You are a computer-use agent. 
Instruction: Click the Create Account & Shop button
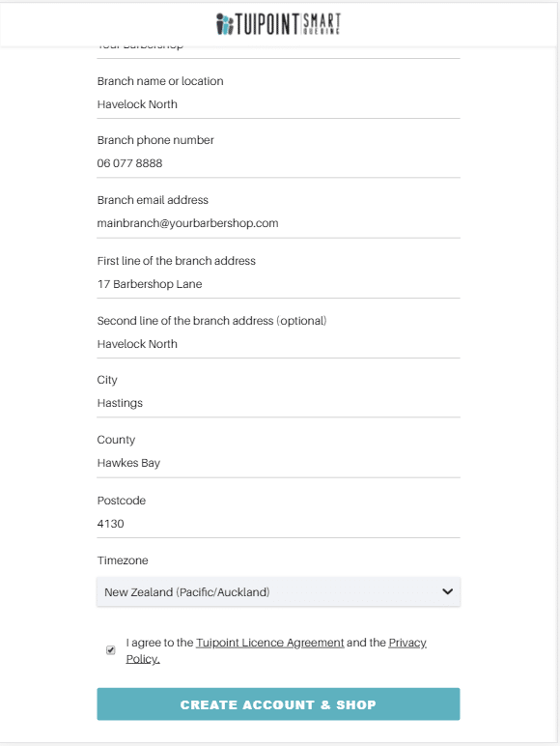coord(279,704)
